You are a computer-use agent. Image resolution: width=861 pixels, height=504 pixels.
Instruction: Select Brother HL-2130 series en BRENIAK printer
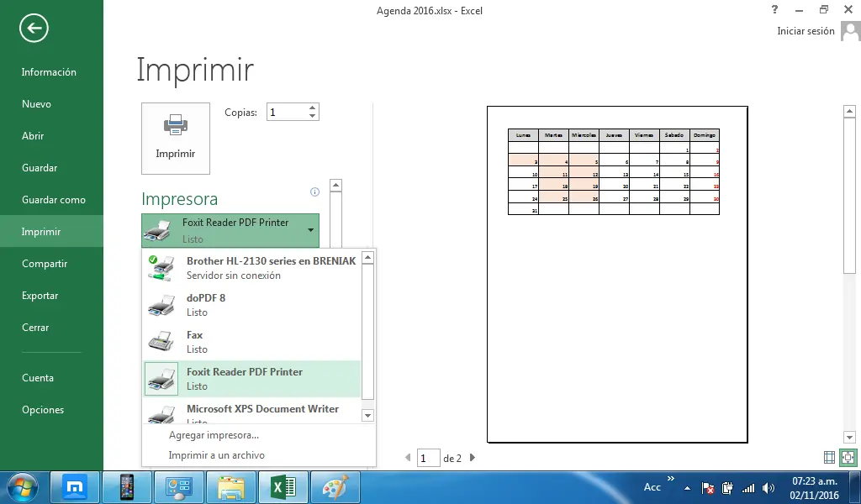coord(252,268)
